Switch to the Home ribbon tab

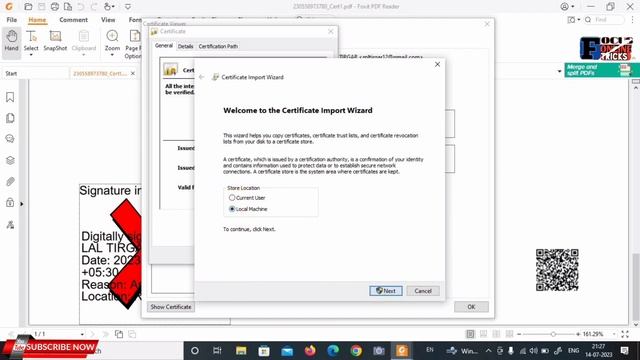click(x=37, y=20)
